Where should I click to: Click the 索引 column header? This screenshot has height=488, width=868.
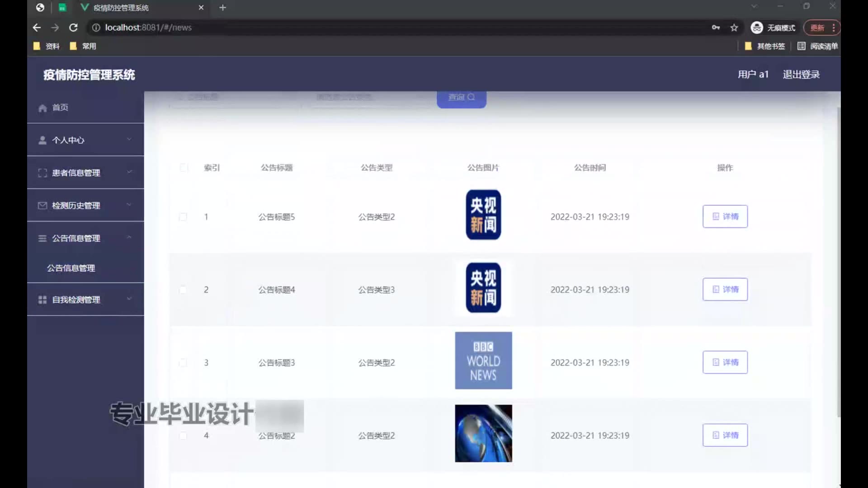click(x=212, y=168)
